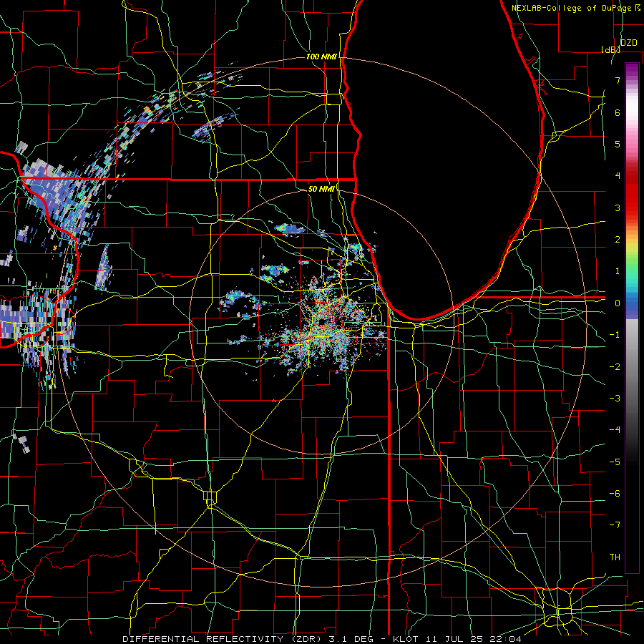Click the -3 tick on the color scale
Image resolution: width=644 pixels, height=644 pixels.
tap(615, 399)
